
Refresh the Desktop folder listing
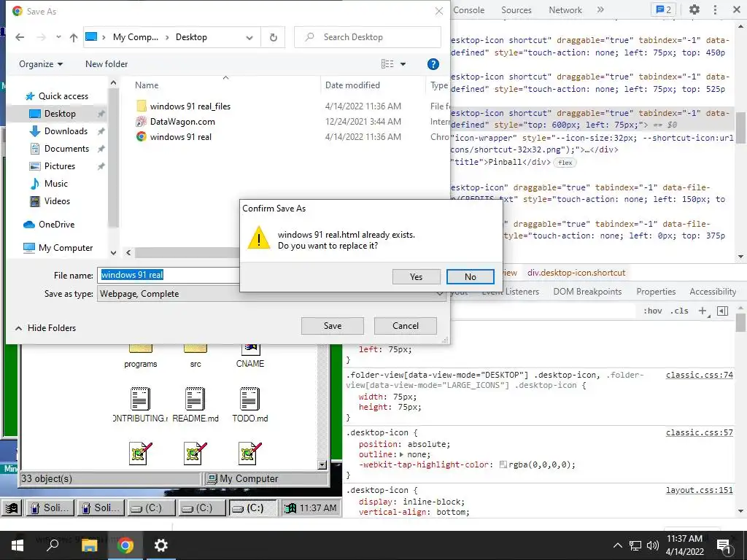(x=274, y=37)
